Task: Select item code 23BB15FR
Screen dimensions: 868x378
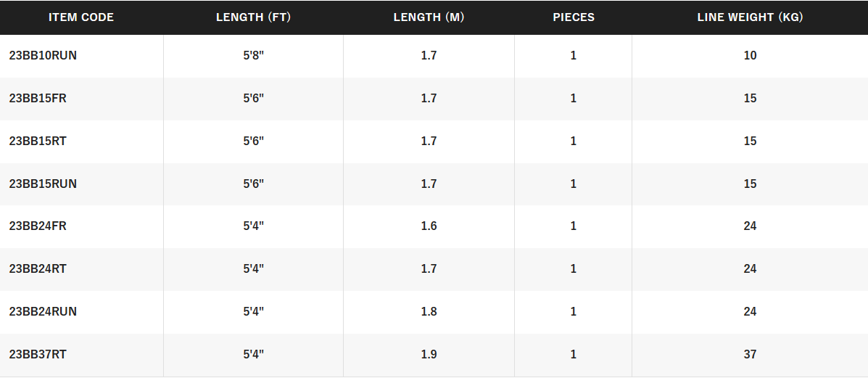Action: (38, 99)
